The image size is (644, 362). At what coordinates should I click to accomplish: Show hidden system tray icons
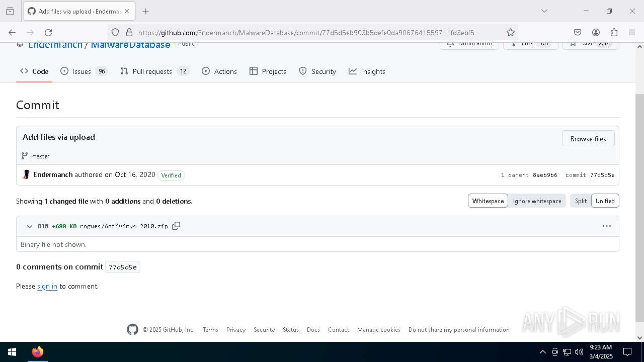(x=542, y=352)
